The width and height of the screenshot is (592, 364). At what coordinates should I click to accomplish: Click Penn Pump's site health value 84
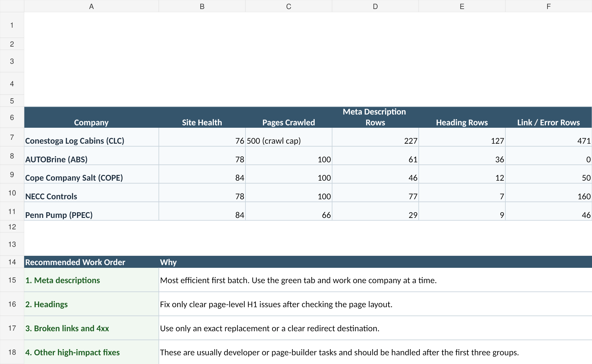click(202, 211)
